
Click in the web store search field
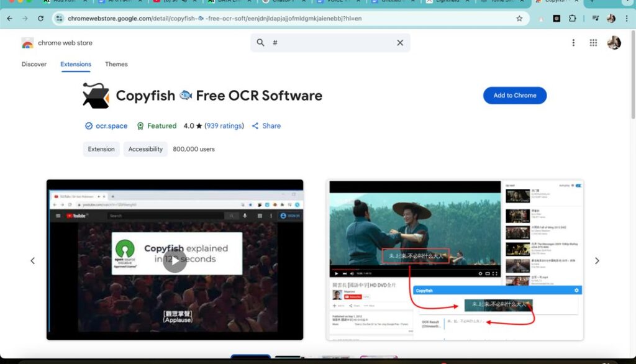pos(330,43)
